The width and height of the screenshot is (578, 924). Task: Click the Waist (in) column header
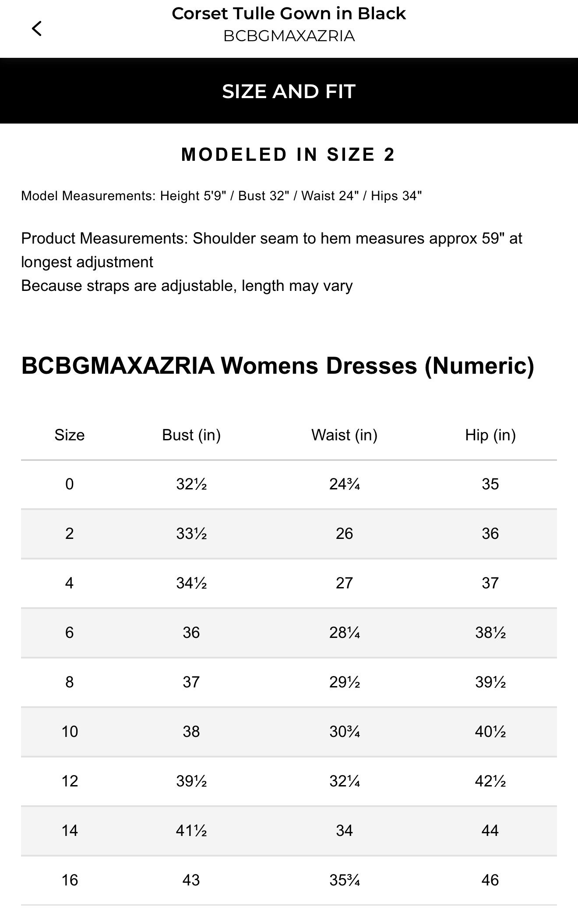[x=344, y=435]
